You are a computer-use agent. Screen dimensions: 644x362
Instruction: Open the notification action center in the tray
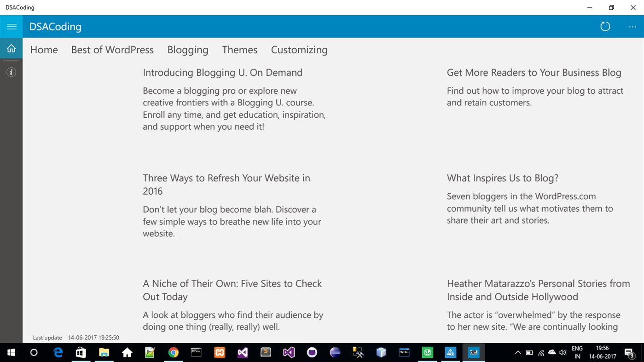click(x=631, y=353)
